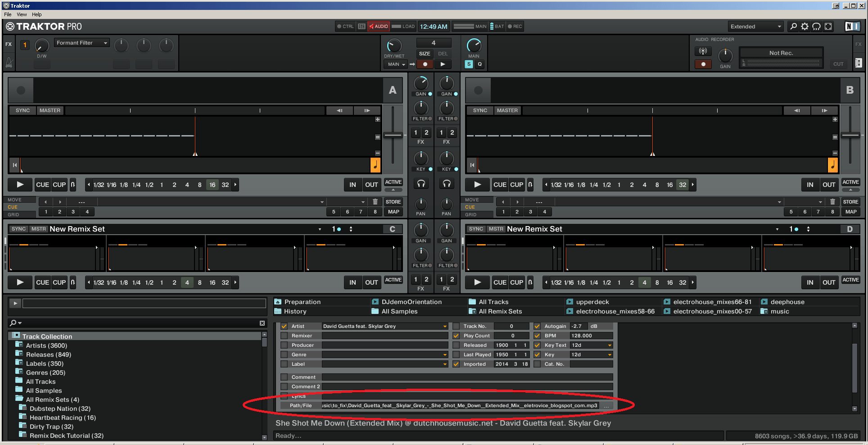Adjust Deck A tempo fader
This screenshot has height=445, width=868.
(393, 135)
